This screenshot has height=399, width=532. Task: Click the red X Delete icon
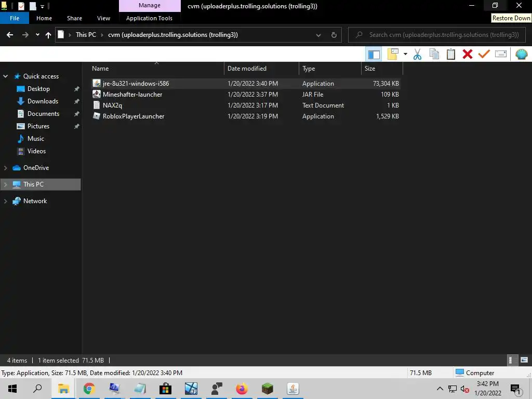pos(467,54)
